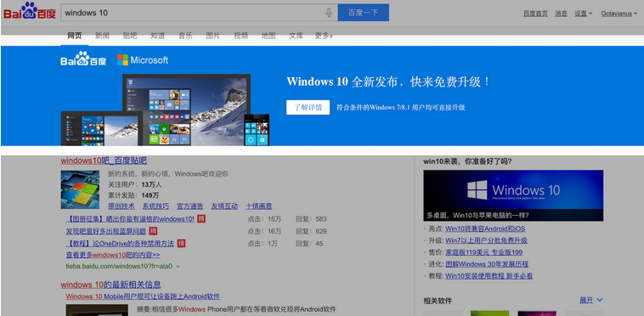The width and height of the screenshot is (644, 316).
Task: Click the Microsoft logo in the banner
Action: 143,60
